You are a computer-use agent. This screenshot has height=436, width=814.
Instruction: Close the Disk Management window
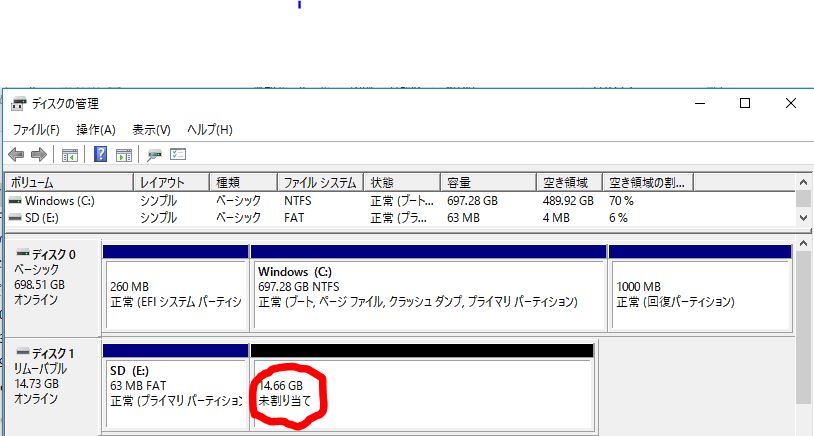791,103
